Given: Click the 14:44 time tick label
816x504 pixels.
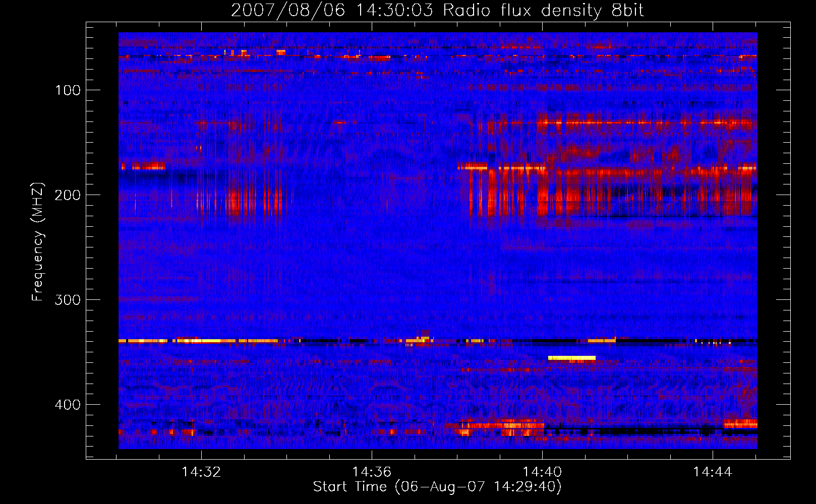Looking at the screenshot, I should 713,472.
